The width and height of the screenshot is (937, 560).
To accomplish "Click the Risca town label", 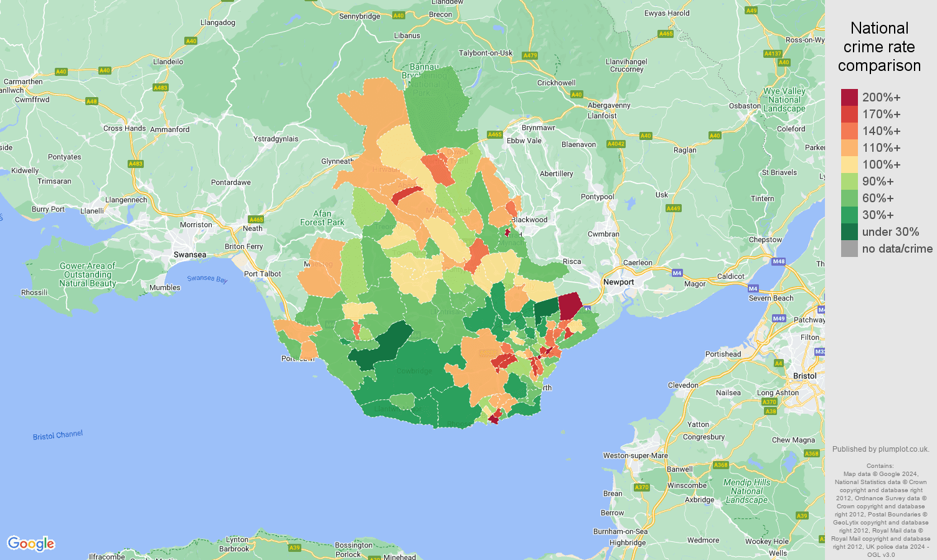I will (572, 261).
